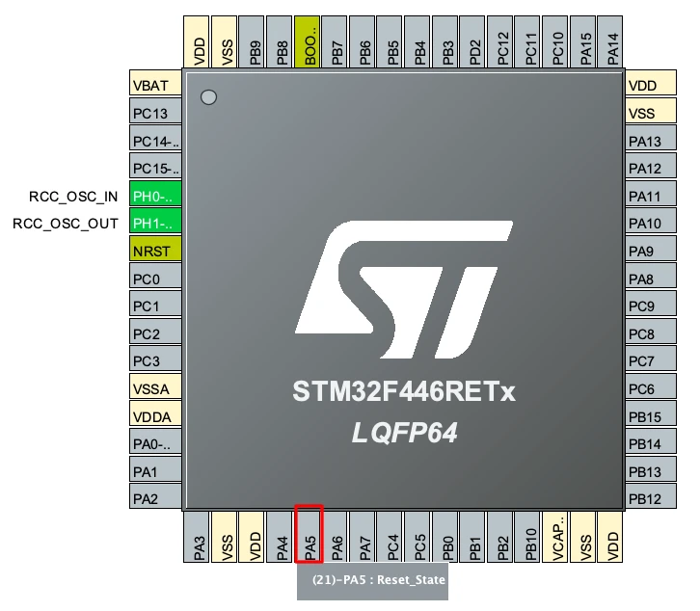Select pin PA4
700x611 pixels.
click(279, 537)
